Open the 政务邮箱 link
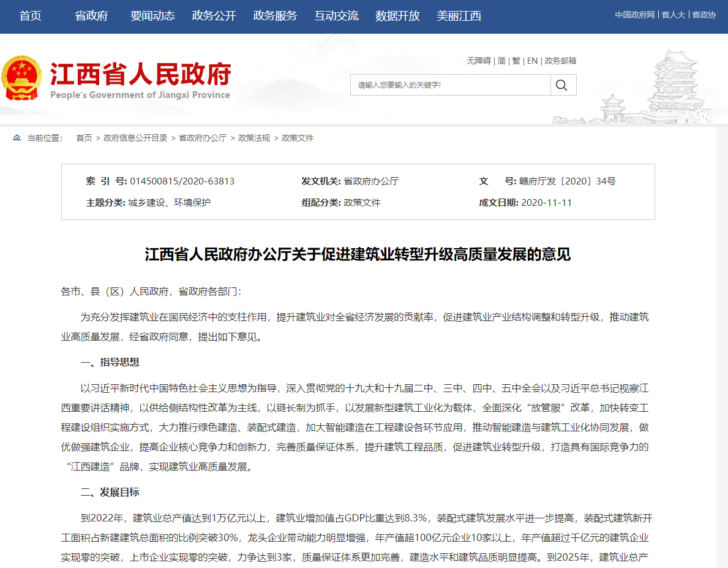The image size is (728, 568). pyautogui.click(x=560, y=61)
